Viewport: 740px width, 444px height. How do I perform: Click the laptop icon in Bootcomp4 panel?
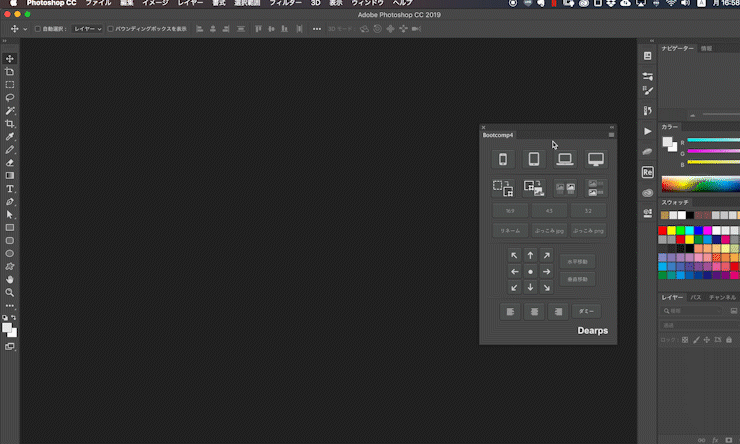point(565,159)
